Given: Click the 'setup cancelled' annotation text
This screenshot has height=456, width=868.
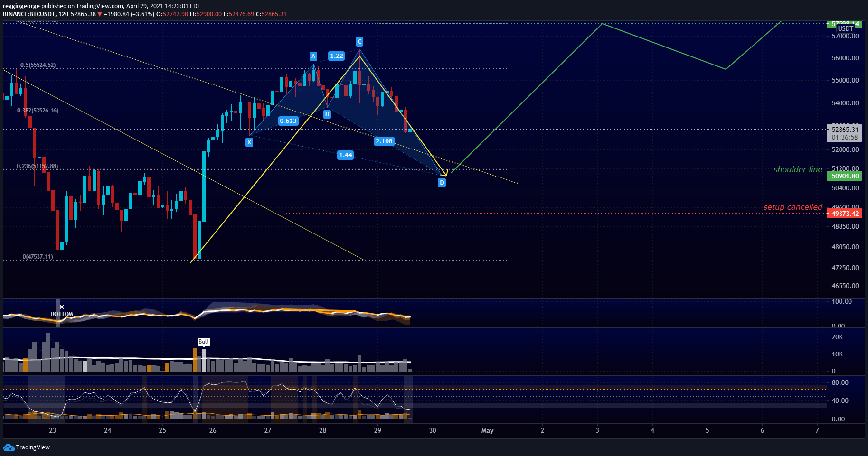Looking at the screenshot, I should (793, 207).
